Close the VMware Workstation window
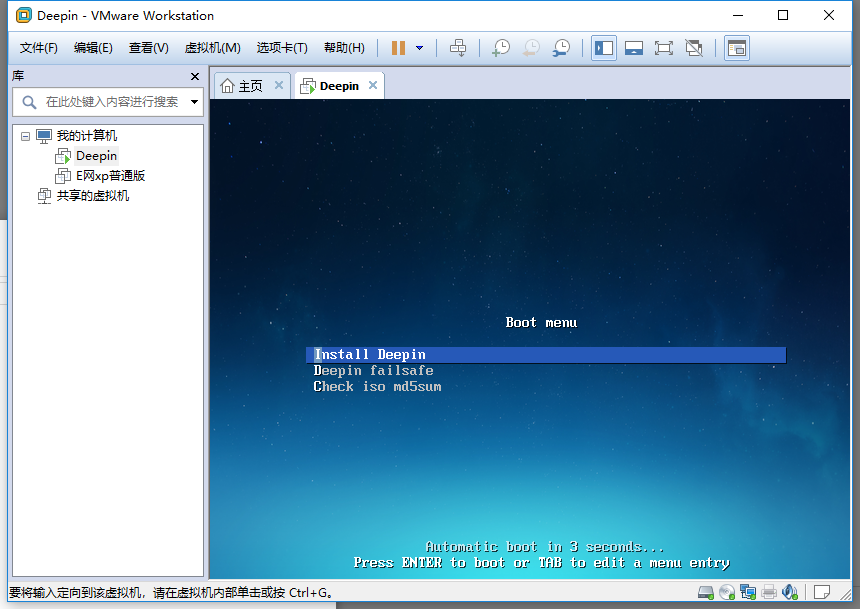Viewport: 860px width, 609px height. click(829, 15)
